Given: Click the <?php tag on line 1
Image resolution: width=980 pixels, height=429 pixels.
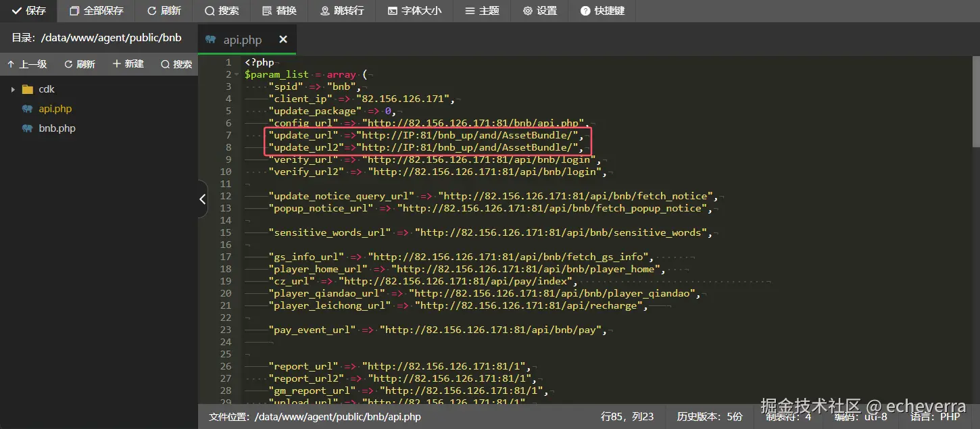Looking at the screenshot, I should (x=259, y=62).
